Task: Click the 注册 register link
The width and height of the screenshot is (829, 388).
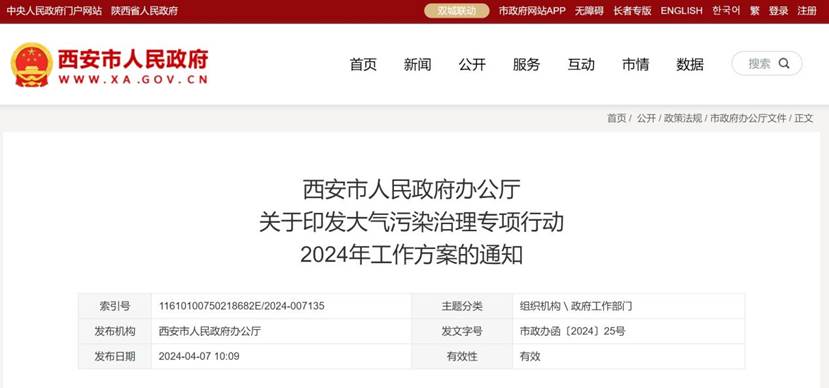Action: coord(807,11)
